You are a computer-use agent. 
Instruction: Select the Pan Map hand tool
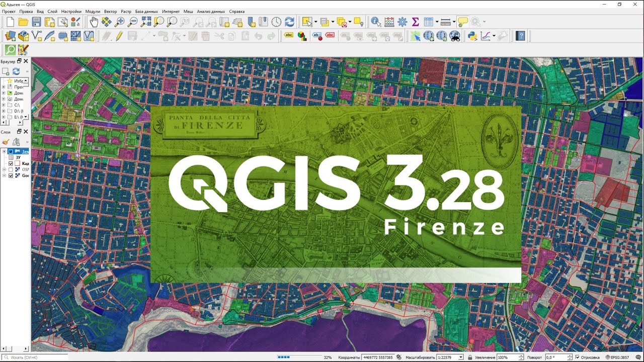pyautogui.click(x=94, y=22)
